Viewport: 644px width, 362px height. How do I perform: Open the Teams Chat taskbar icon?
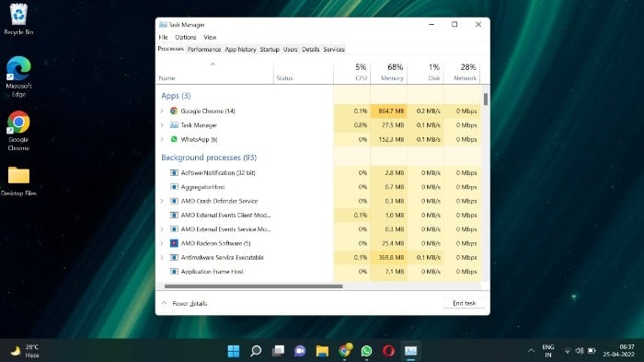[300, 351]
